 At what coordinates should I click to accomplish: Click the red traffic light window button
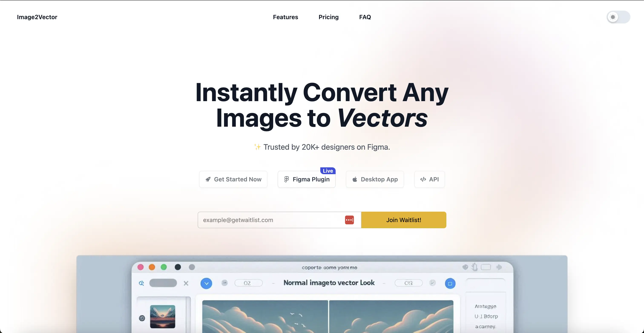tap(140, 267)
